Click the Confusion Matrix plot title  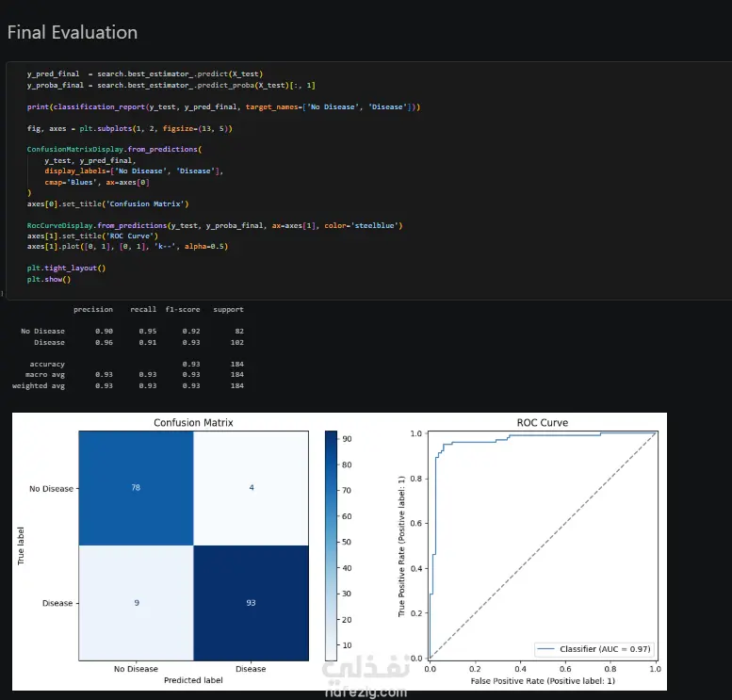click(x=193, y=423)
